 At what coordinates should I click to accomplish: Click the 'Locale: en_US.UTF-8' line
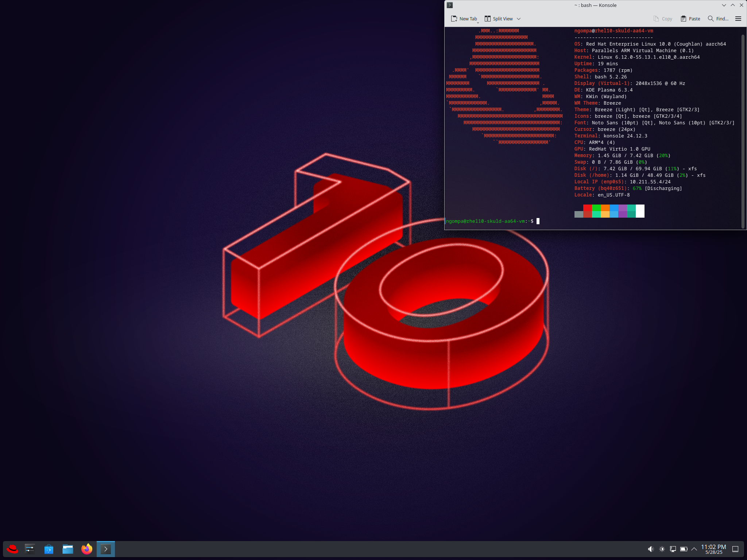pos(602,195)
